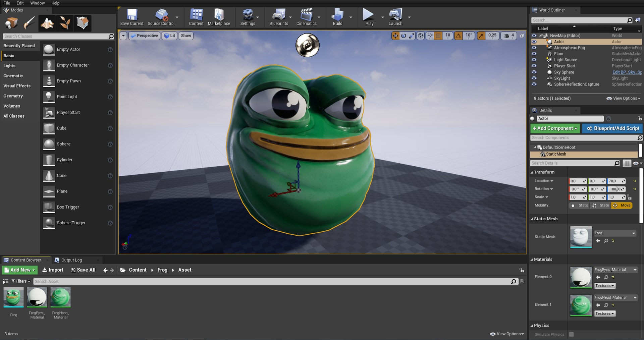This screenshot has height=340, width=644.
Task: Select the scale gizmo tool in viewport
Action: (x=412, y=36)
